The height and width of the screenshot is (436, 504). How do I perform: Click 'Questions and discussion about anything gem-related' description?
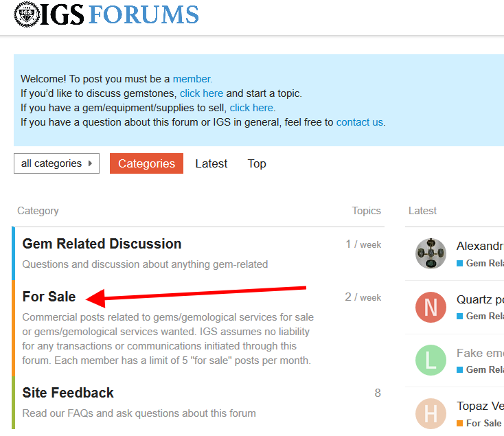[x=145, y=264]
